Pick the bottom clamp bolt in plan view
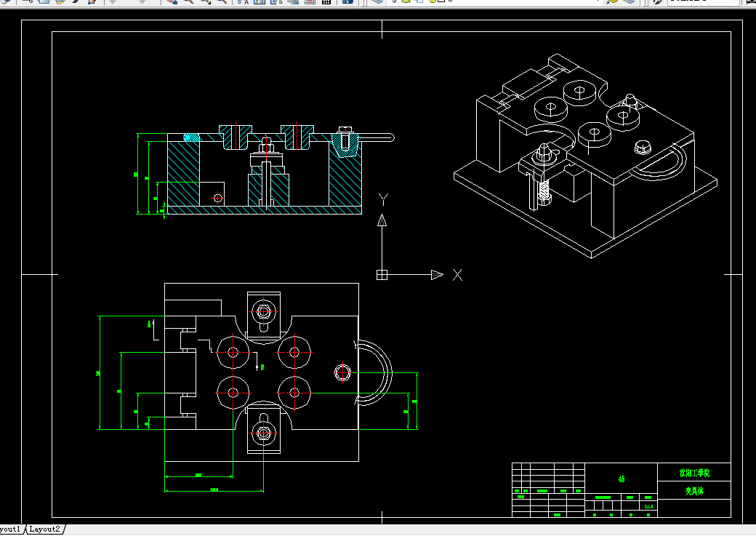Screen dimensions: 756x536 point(264,433)
